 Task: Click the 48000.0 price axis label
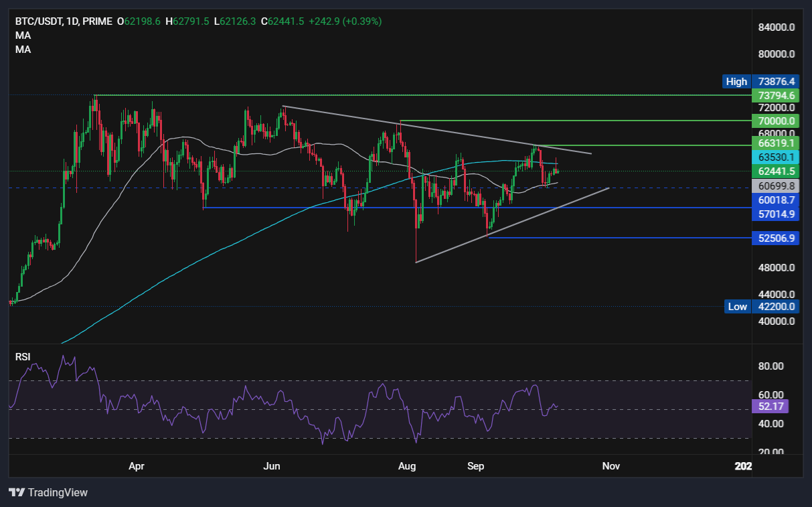[x=775, y=268]
